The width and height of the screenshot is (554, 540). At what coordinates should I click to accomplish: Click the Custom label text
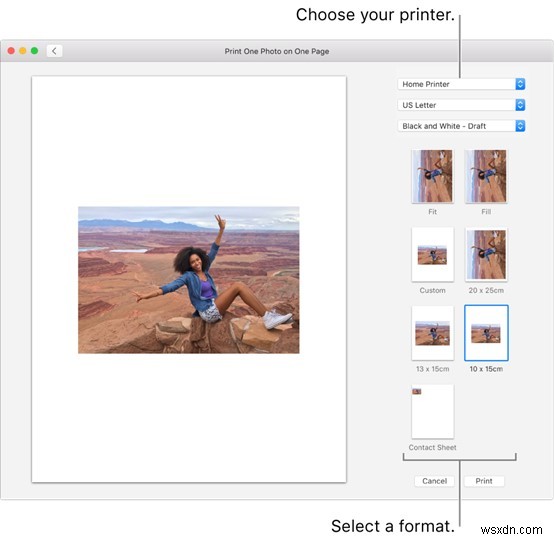(x=432, y=290)
